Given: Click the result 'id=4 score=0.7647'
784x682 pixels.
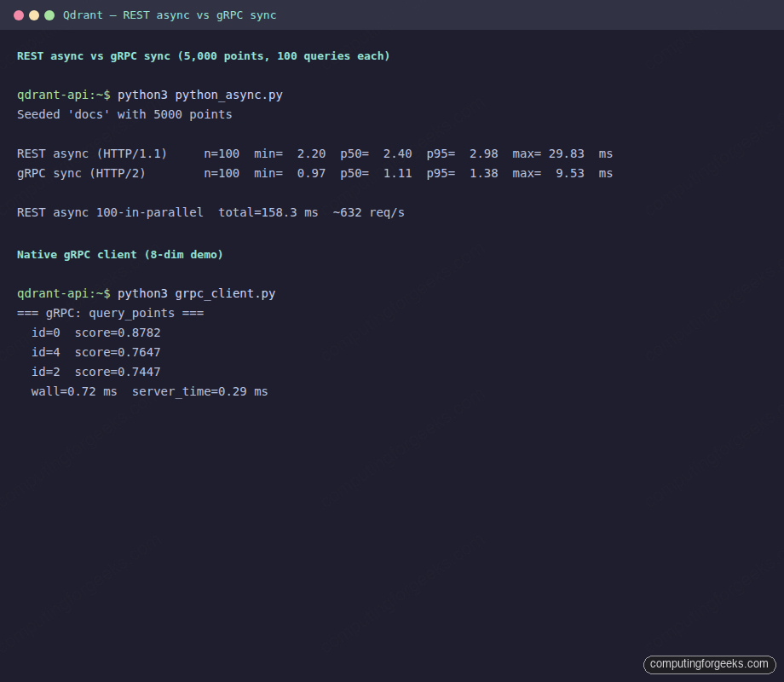Looking at the screenshot, I should click(x=96, y=352).
